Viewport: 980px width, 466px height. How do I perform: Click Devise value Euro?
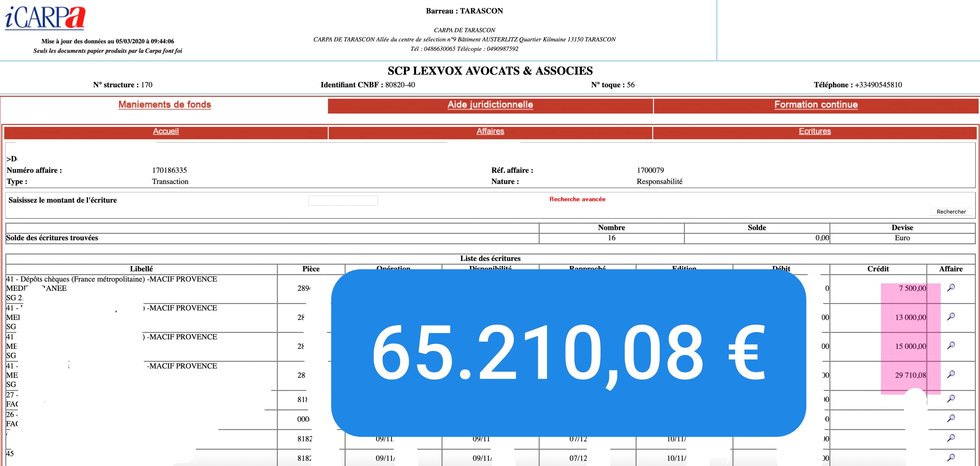(902, 238)
